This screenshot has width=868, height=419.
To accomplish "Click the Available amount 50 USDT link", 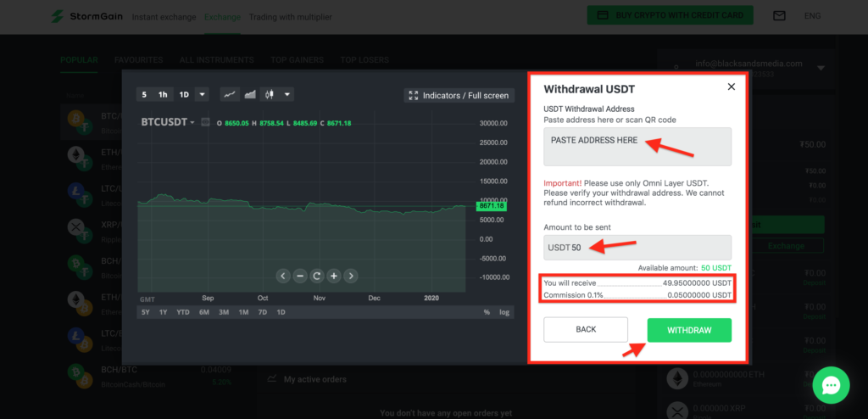I will (716, 268).
